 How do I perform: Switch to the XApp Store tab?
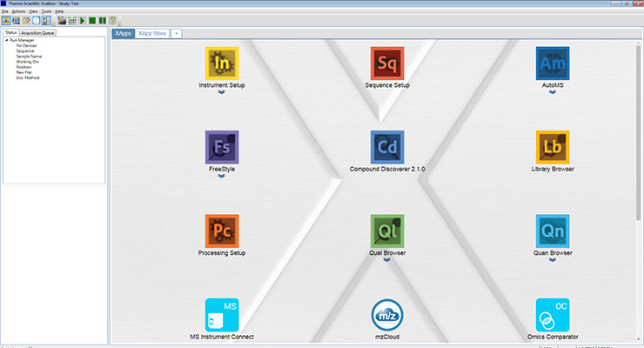coord(152,33)
